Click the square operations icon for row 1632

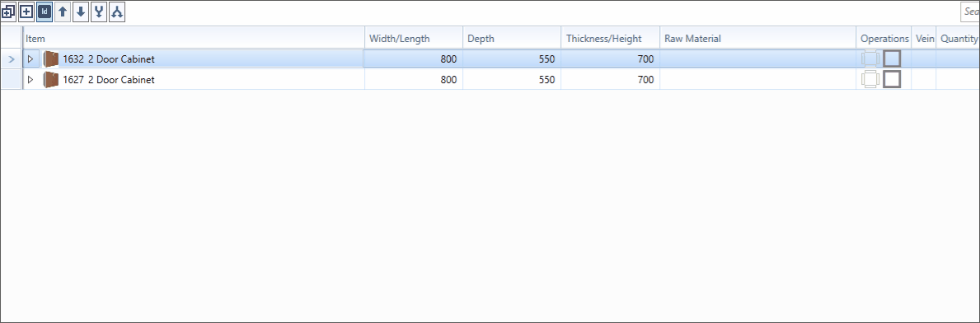(x=892, y=59)
